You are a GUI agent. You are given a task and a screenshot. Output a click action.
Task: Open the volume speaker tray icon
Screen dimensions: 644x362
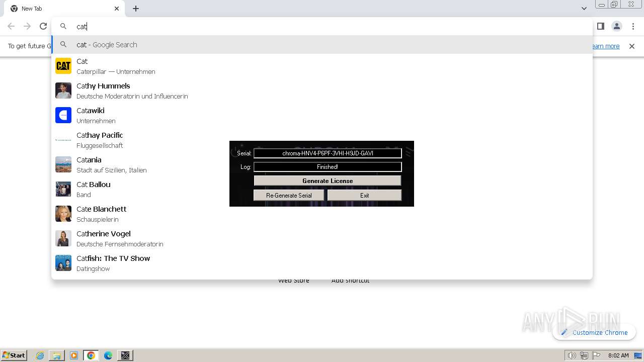(572, 355)
